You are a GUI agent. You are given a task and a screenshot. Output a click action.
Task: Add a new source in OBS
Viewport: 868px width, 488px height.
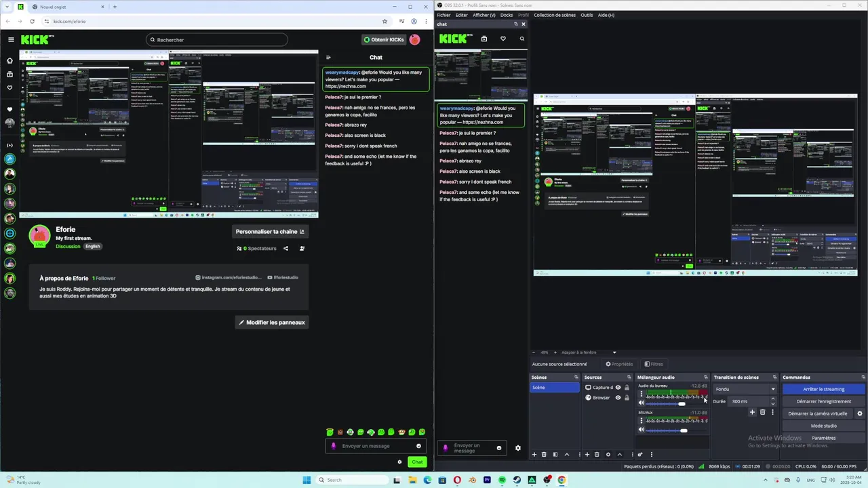(587, 454)
